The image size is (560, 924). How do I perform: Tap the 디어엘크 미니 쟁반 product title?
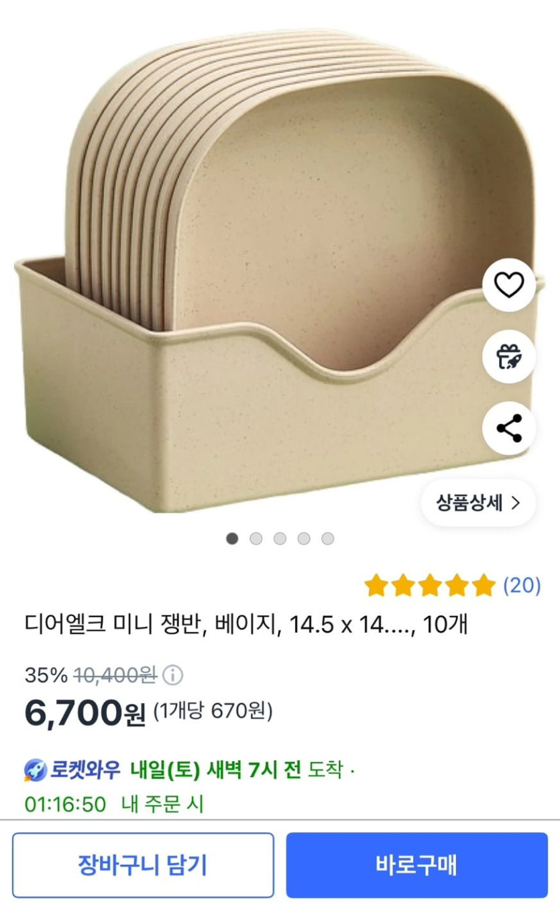click(x=245, y=625)
